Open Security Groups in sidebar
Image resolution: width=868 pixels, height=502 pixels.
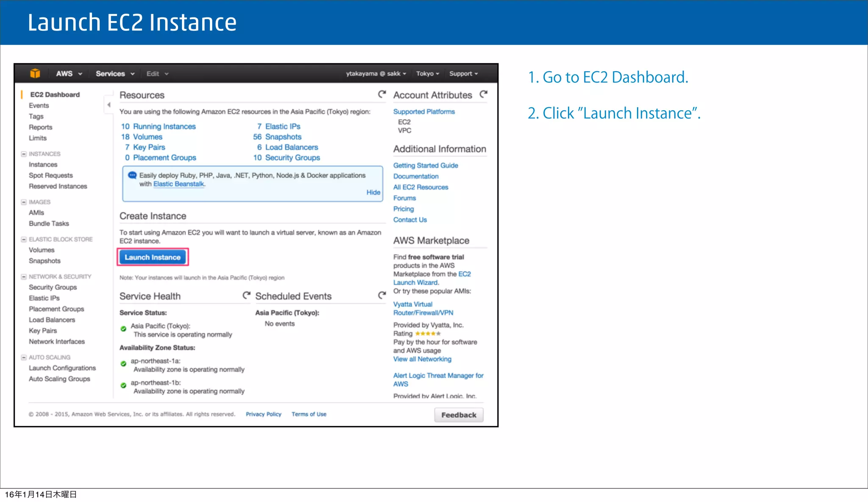pos(53,287)
